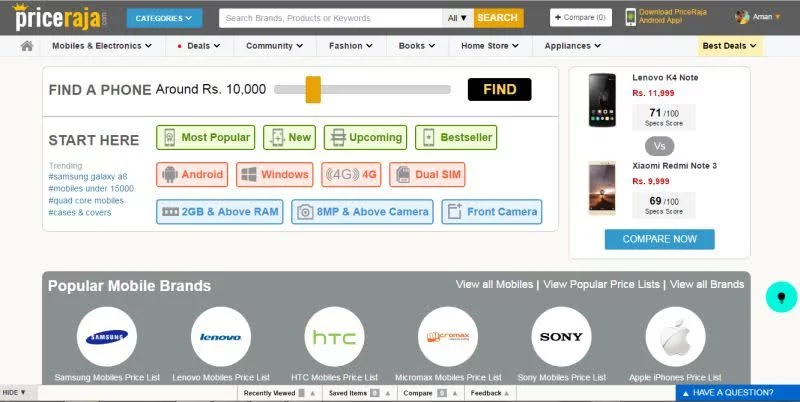Expand the Saved Items panel
This screenshot has width=800, height=402.
(358, 393)
